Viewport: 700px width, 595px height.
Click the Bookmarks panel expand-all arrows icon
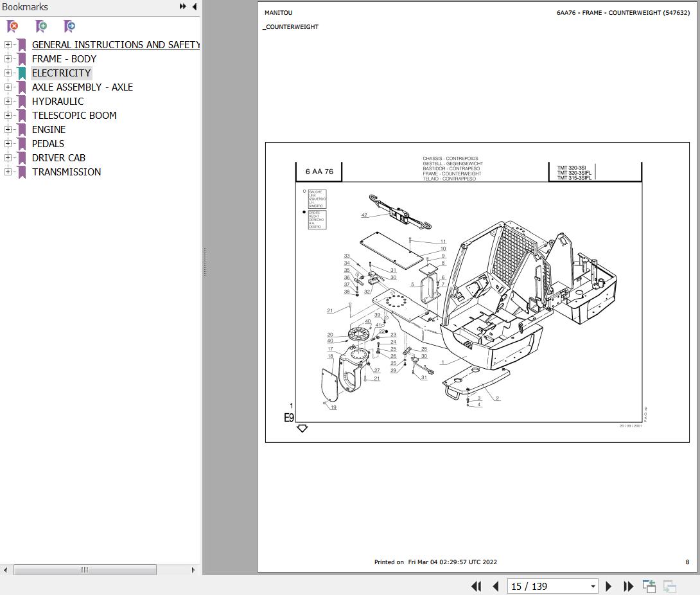pyautogui.click(x=182, y=6)
